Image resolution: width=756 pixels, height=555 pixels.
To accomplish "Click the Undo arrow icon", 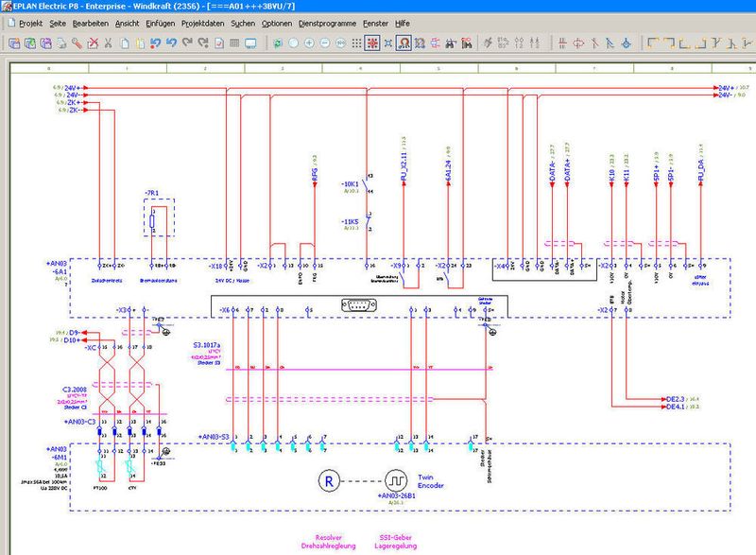I will pyautogui.click(x=171, y=43).
